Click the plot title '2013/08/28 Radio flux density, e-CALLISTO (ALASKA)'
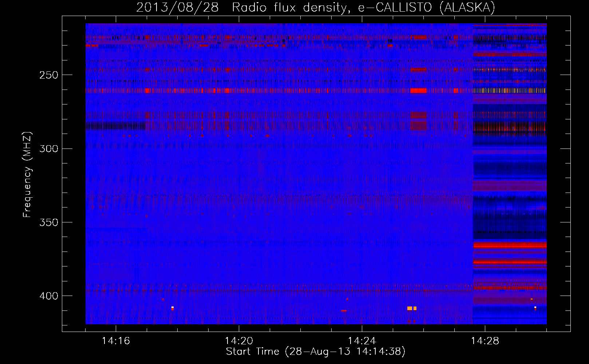The width and height of the screenshot is (589, 364). [316, 8]
